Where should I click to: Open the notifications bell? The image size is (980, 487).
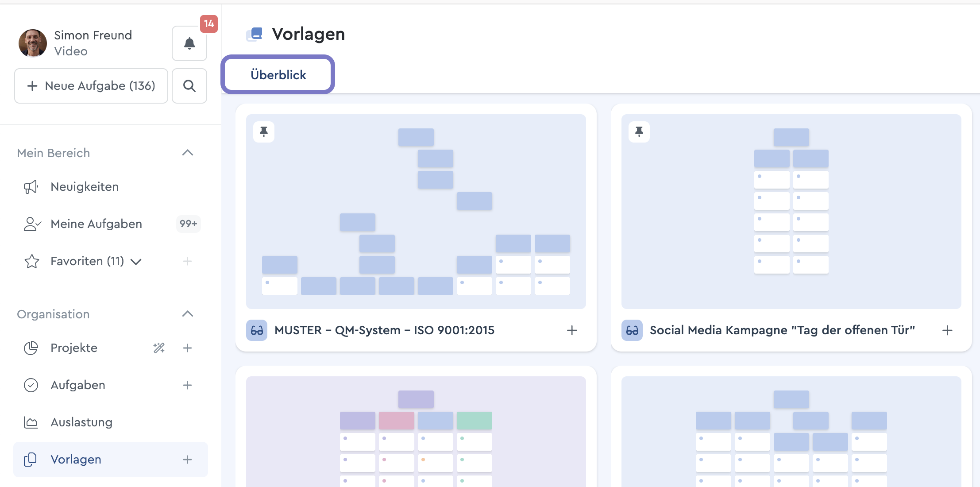(x=189, y=43)
